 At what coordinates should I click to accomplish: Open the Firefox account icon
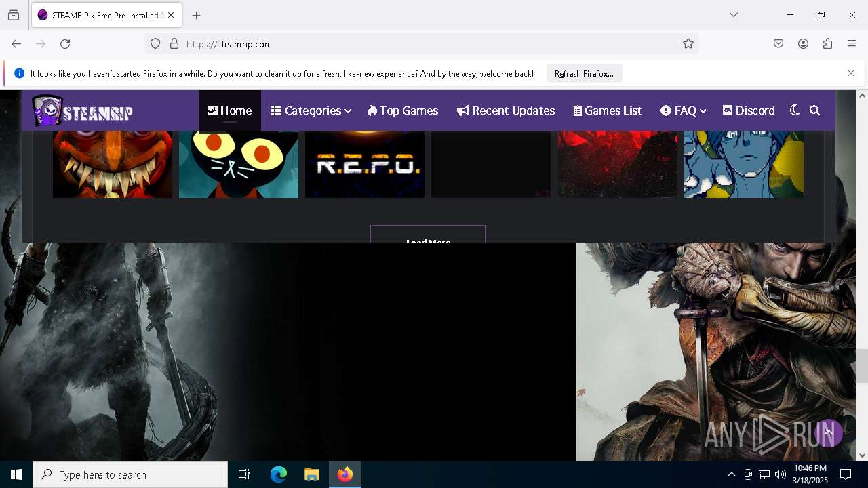coord(803,44)
